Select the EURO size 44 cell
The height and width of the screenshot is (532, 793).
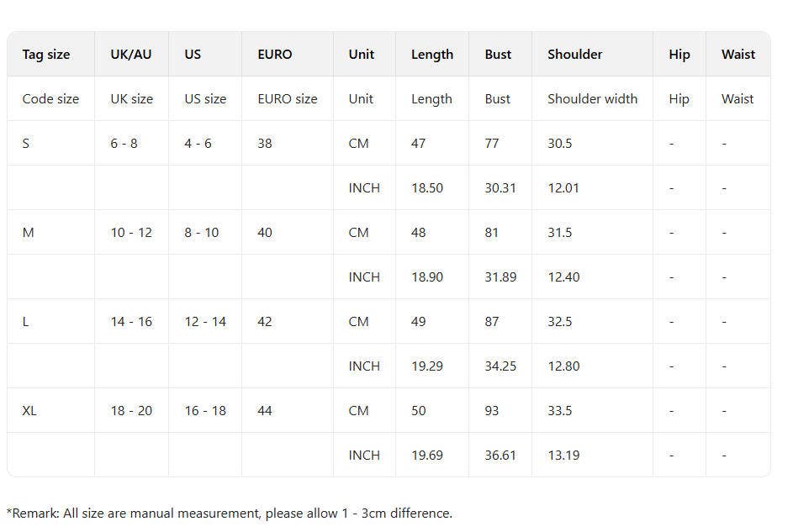point(265,411)
